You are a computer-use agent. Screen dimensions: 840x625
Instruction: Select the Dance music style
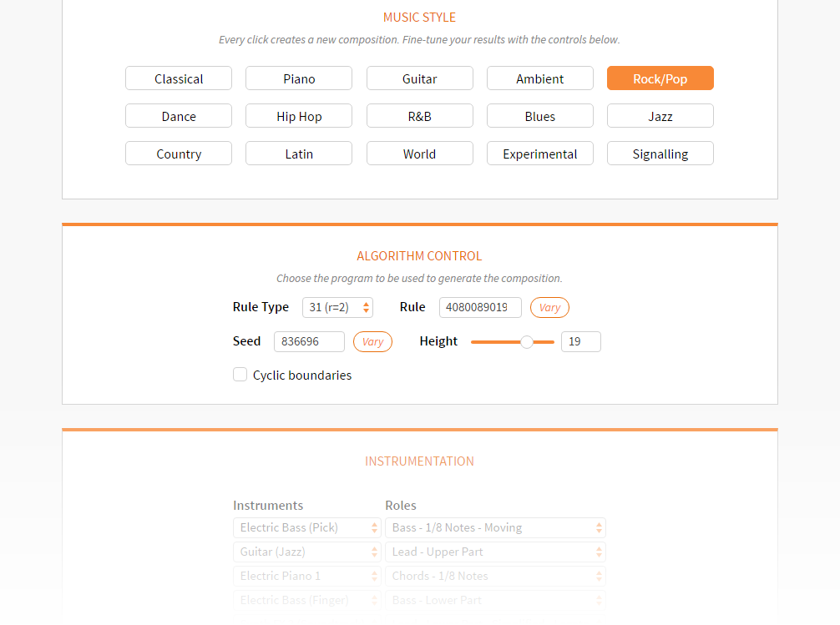click(x=179, y=116)
